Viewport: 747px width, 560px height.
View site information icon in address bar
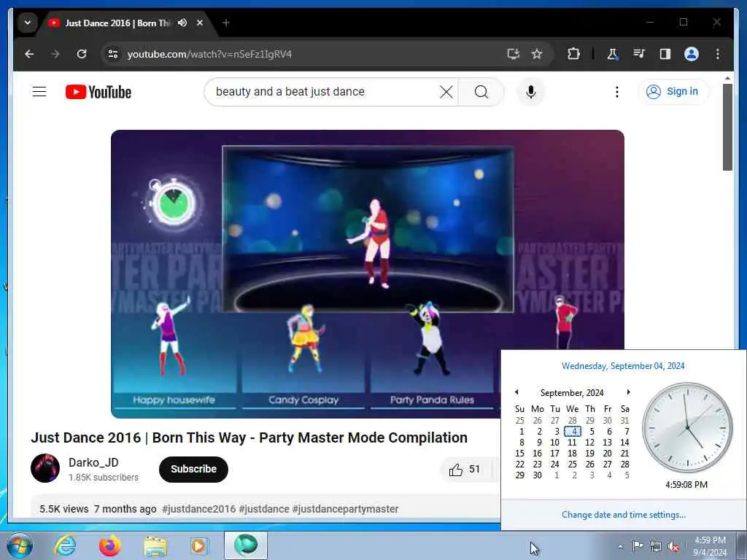[113, 54]
